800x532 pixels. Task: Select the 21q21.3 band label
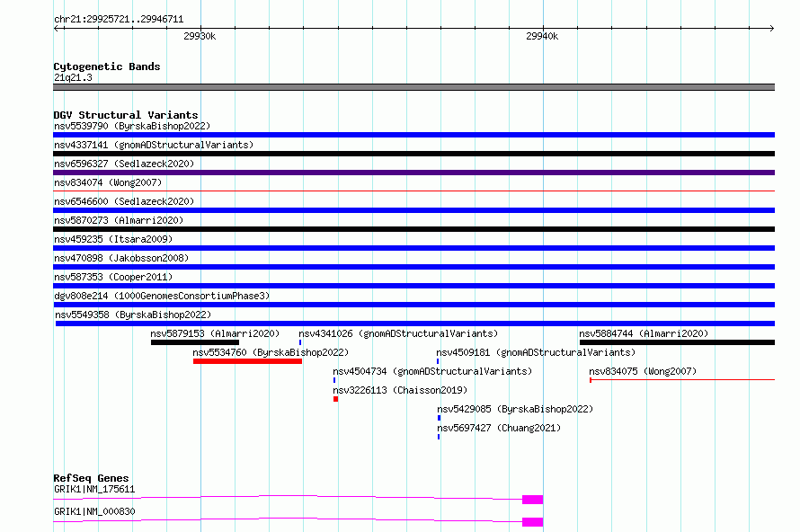73,77
